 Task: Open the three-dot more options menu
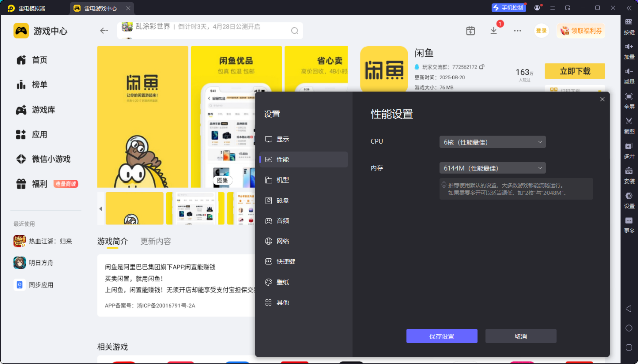[x=517, y=31]
